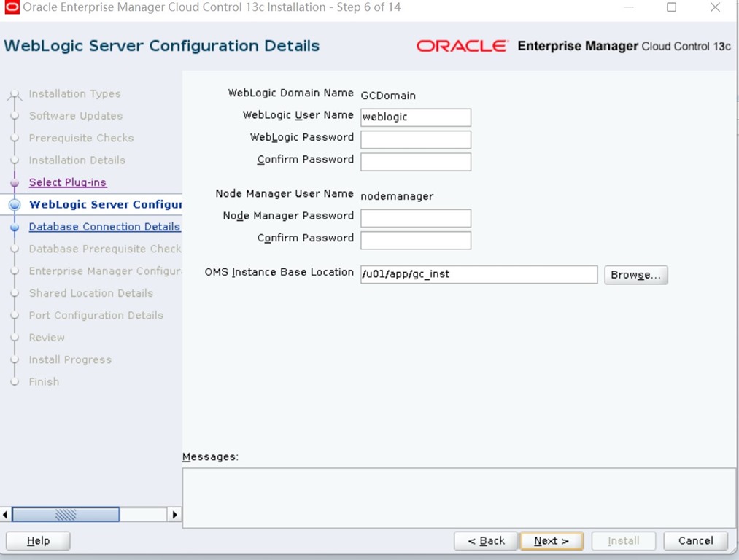739x560 pixels.
Task: Click the WebLogic Domain Name label
Action: (290, 93)
